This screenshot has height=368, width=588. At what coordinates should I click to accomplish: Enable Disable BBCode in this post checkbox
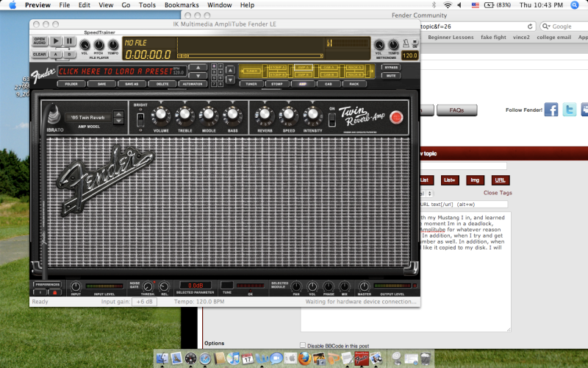(303, 344)
